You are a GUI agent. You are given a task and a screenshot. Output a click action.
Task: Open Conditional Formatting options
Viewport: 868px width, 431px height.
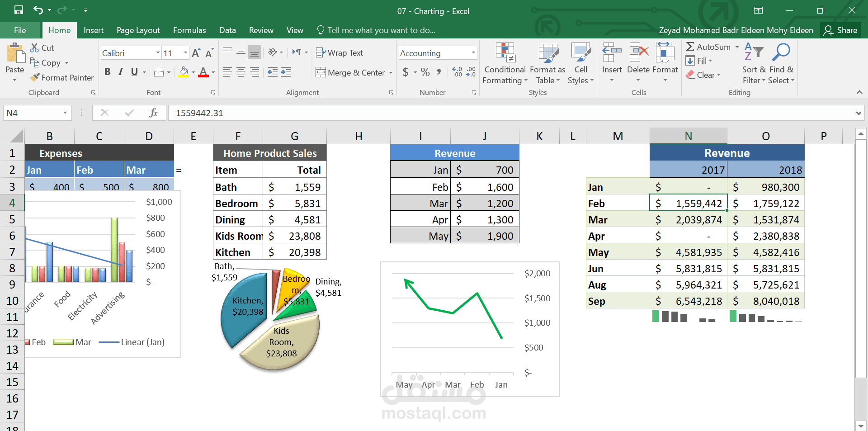[x=504, y=63]
